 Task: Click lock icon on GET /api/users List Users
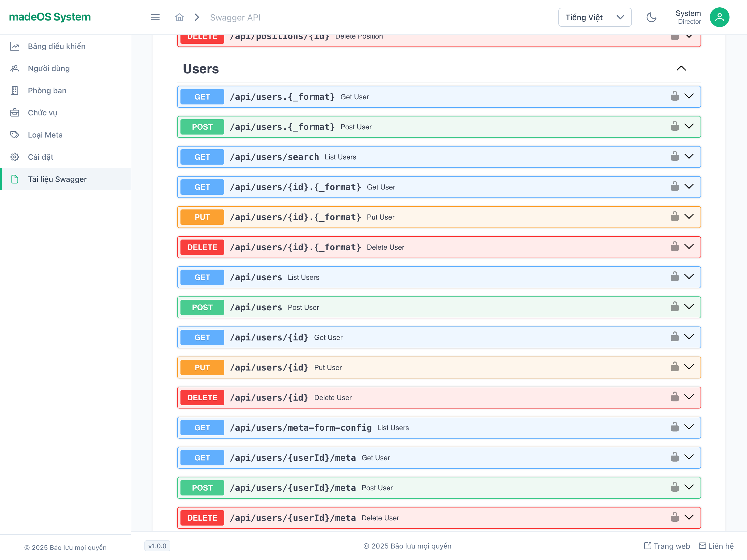pyautogui.click(x=674, y=276)
